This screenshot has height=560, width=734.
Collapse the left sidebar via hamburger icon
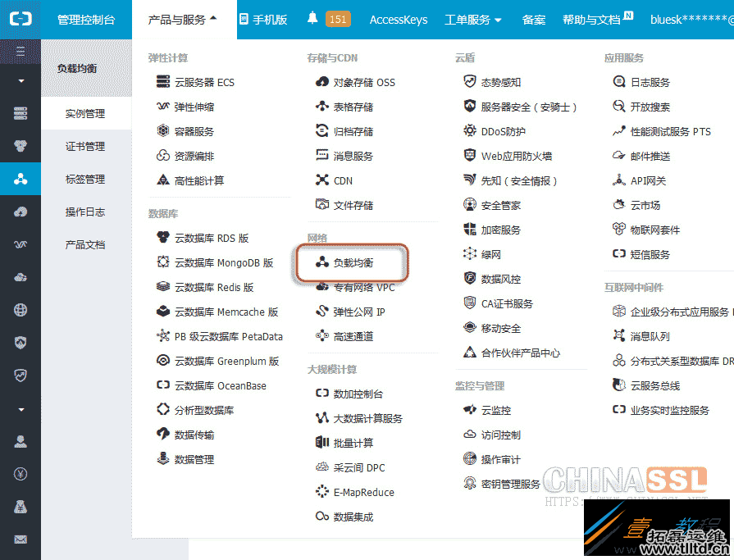tap(21, 51)
